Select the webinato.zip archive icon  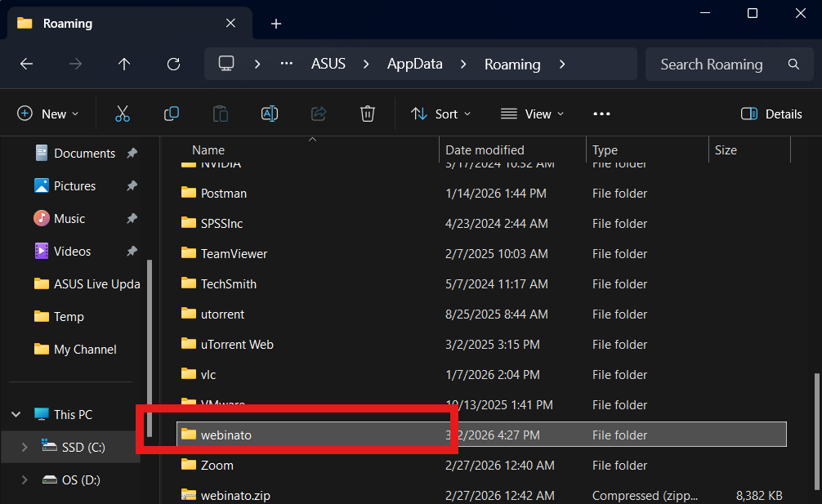[189, 494]
